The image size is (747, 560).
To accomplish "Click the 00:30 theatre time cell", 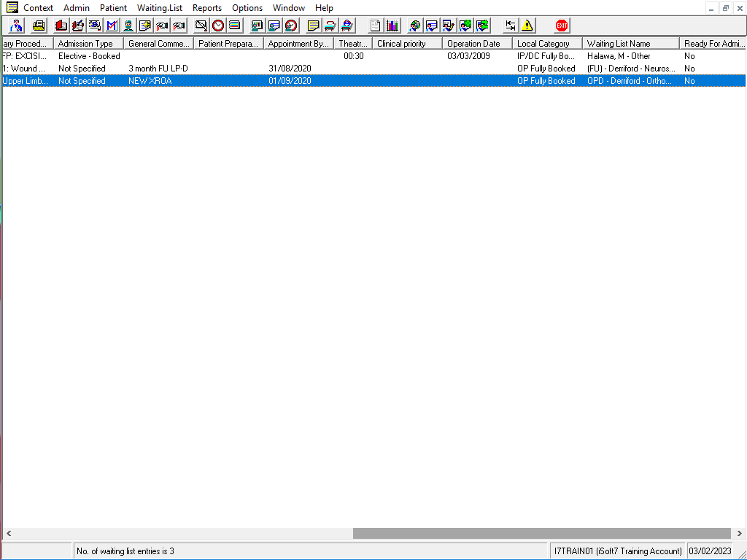I will 354,56.
